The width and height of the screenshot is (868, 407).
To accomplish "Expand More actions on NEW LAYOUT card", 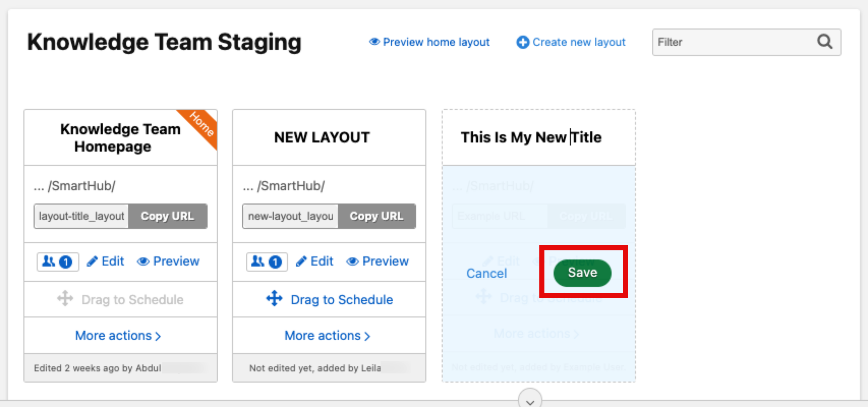I will tap(327, 336).
